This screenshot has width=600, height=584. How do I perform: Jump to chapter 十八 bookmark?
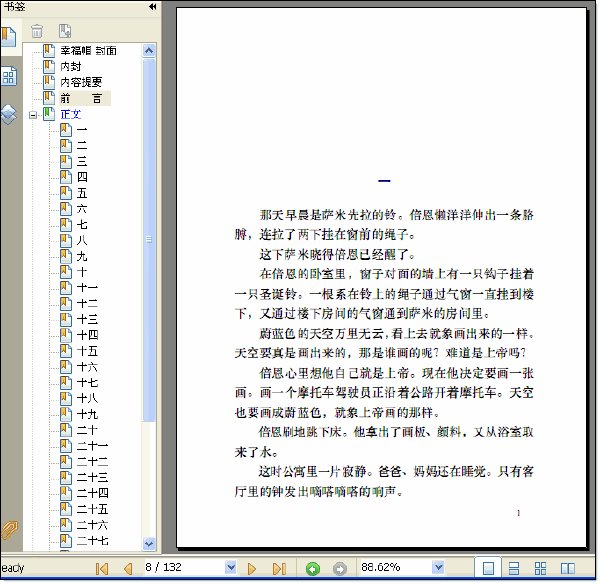click(87, 399)
